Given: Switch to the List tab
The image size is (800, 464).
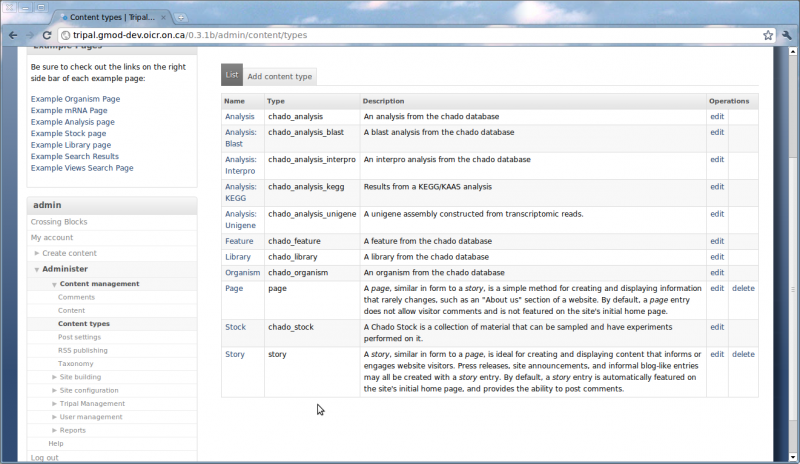Looking at the screenshot, I should click(232, 75).
